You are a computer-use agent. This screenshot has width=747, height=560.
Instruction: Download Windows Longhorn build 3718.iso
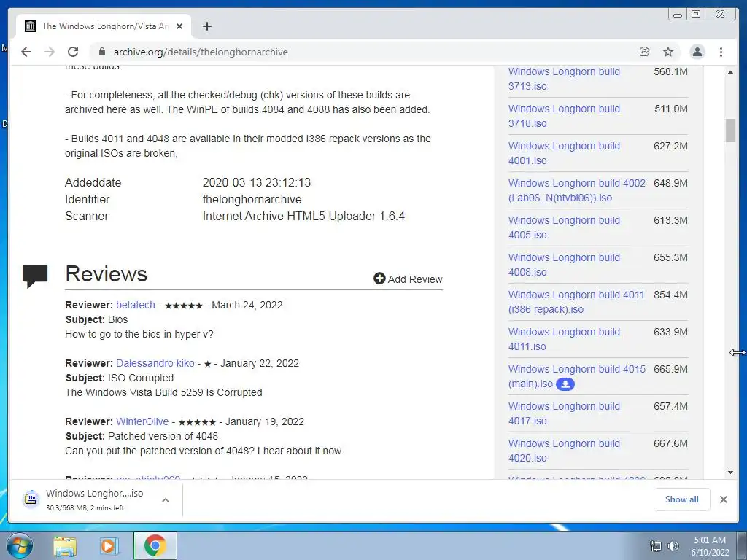564,116
